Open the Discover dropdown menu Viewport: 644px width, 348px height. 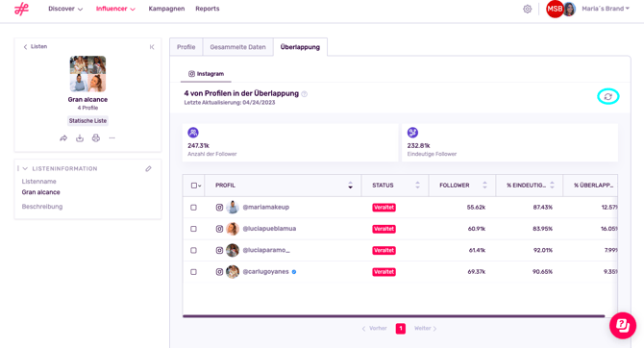point(65,9)
